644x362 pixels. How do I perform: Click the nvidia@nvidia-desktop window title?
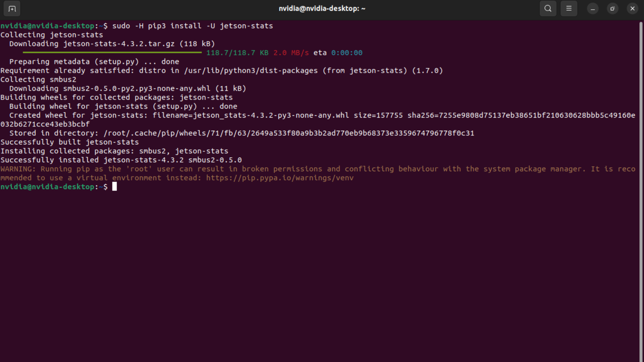pyautogui.click(x=322, y=9)
